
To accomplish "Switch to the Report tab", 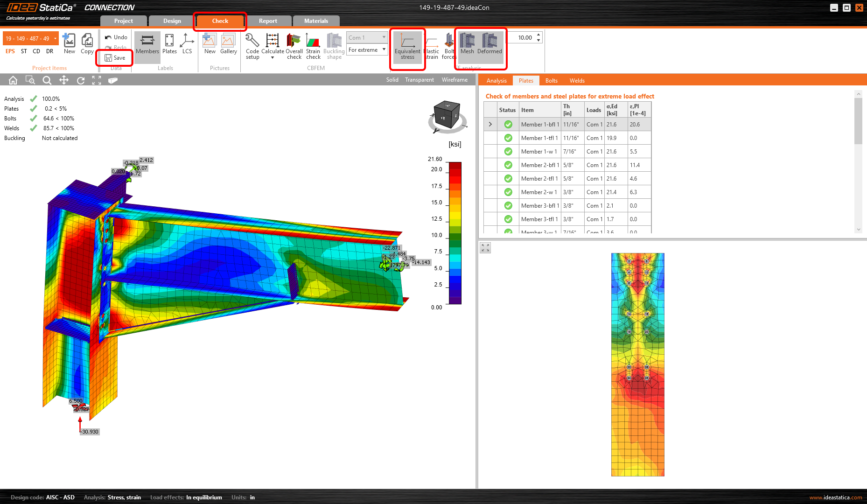I will (x=268, y=21).
